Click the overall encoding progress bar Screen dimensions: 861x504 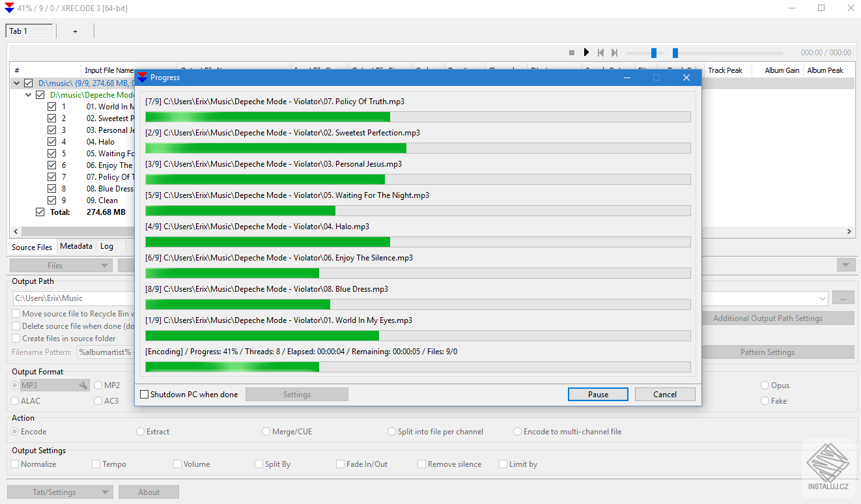(417, 367)
